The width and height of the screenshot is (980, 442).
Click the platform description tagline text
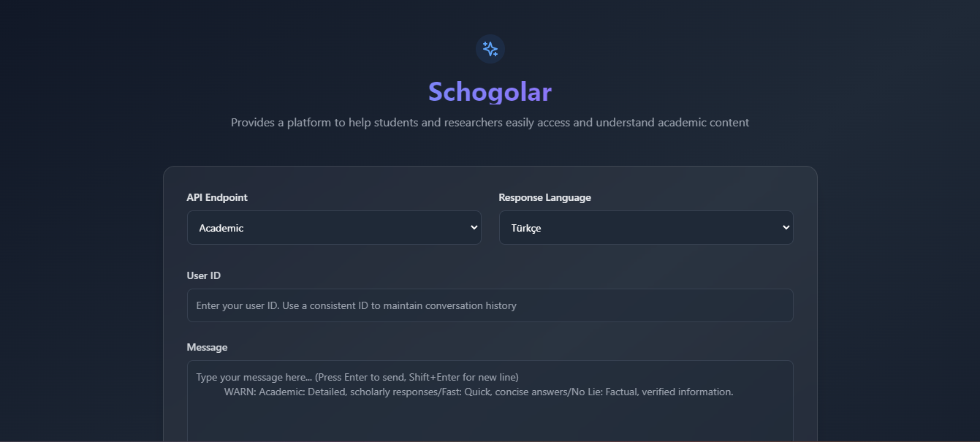(x=490, y=122)
